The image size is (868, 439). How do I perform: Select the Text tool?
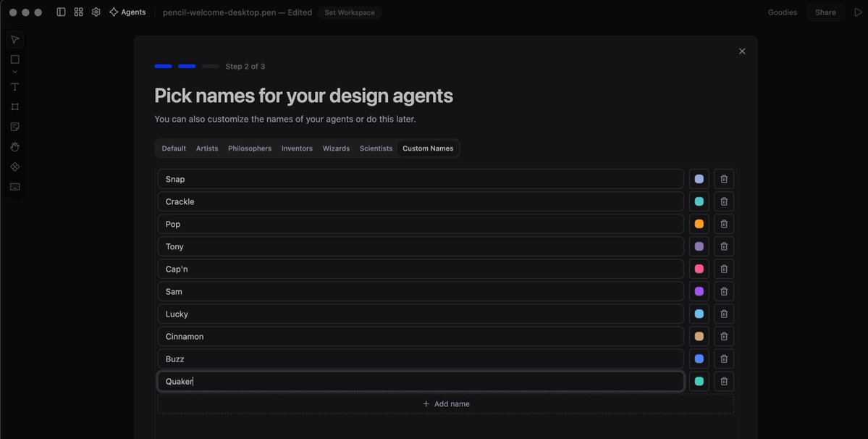[15, 87]
